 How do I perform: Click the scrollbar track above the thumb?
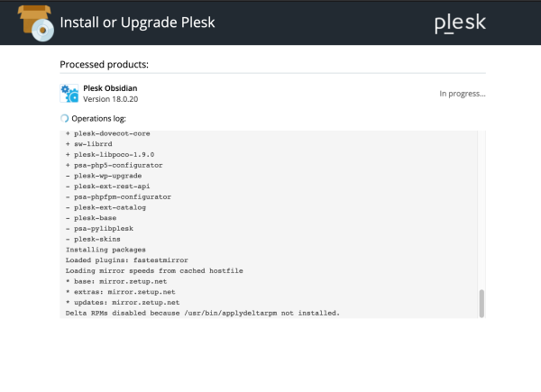point(481,210)
